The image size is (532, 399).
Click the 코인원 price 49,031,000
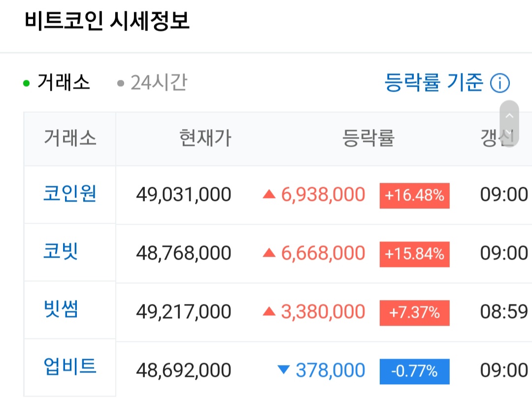(183, 195)
